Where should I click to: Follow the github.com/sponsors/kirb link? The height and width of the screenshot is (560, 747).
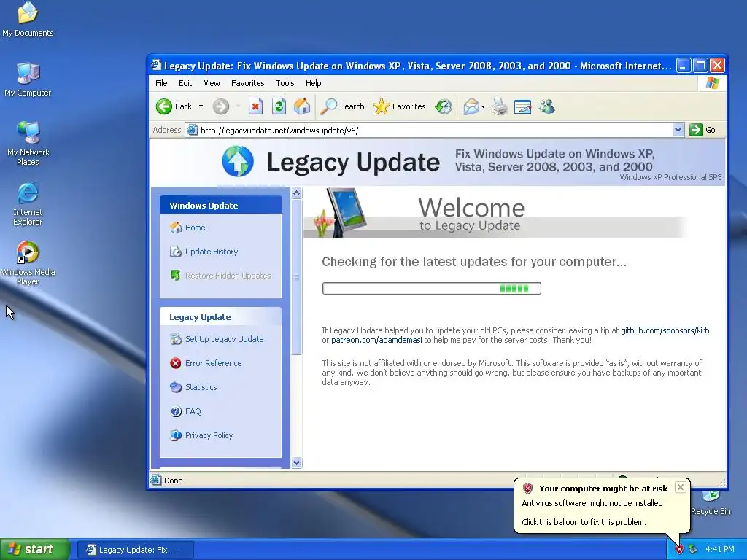tap(665, 330)
